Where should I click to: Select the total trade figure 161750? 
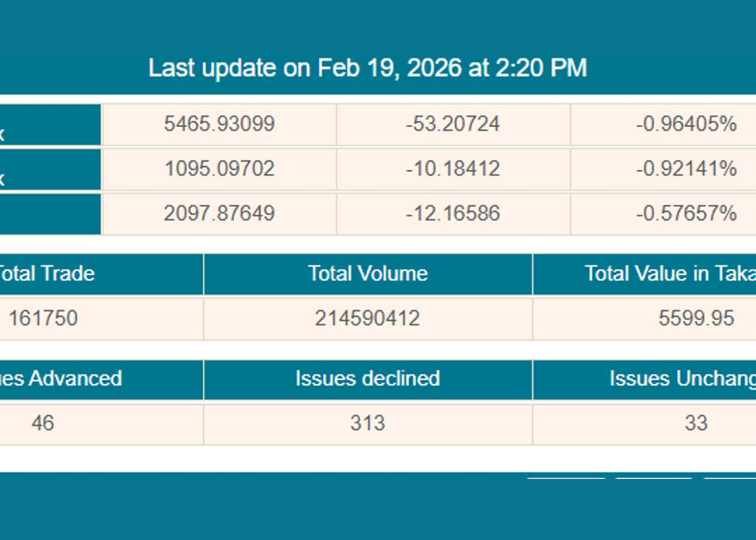[43, 318]
